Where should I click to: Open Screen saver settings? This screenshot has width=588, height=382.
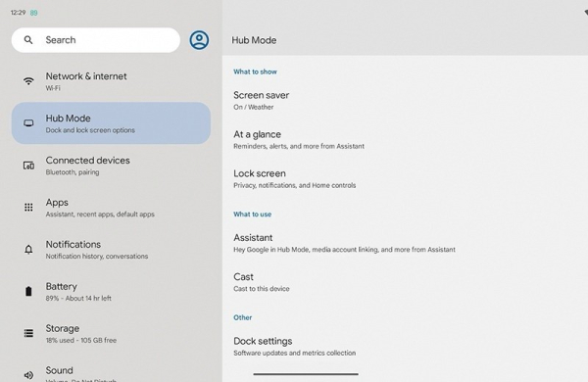(405, 101)
